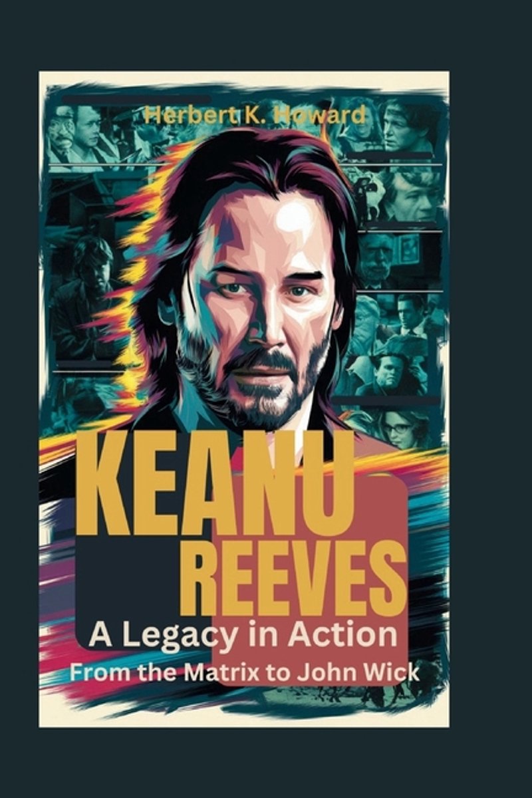
Task: Click From the Matrix to John Wick tagline
Action: pyautogui.click(x=245, y=672)
